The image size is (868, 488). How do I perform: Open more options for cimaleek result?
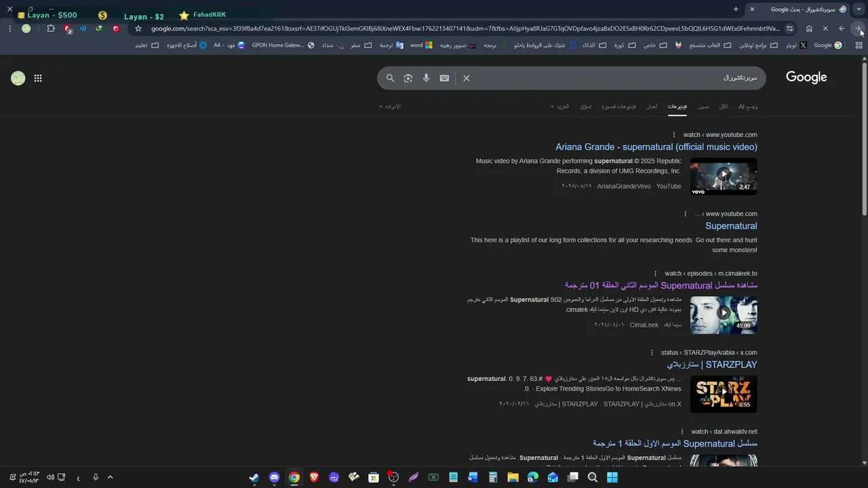pyautogui.click(x=655, y=274)
